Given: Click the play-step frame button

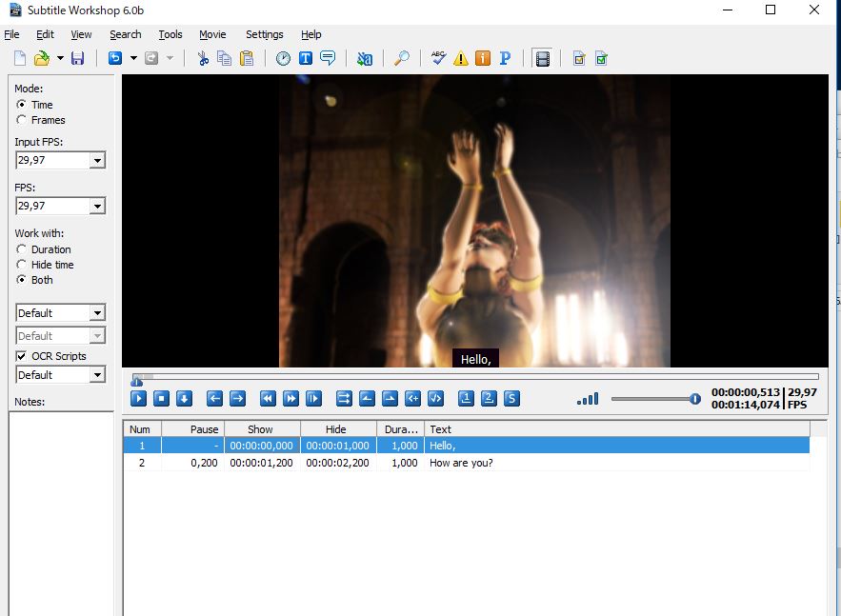Looking at the screenshot, I should pos(313,398).
